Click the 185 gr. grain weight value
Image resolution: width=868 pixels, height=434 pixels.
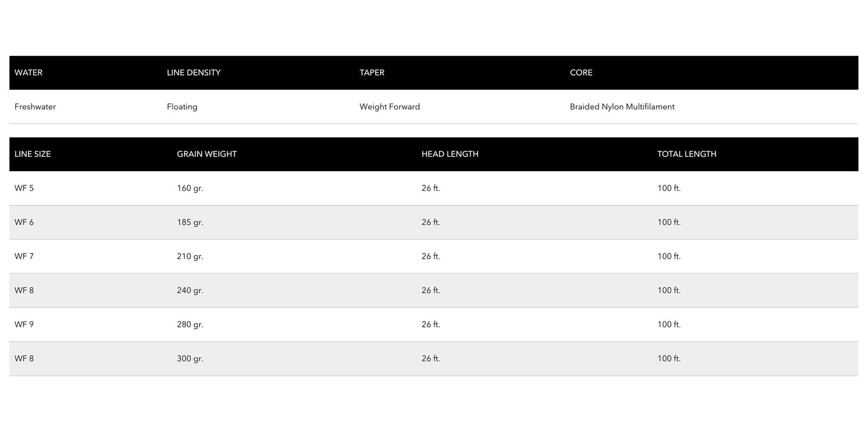pos(190,222)
